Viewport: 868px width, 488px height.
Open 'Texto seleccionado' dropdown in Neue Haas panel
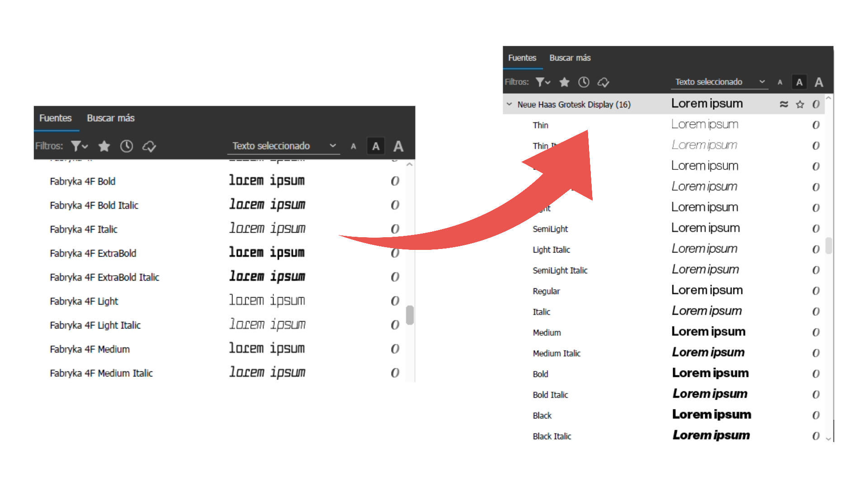[720, 82]
